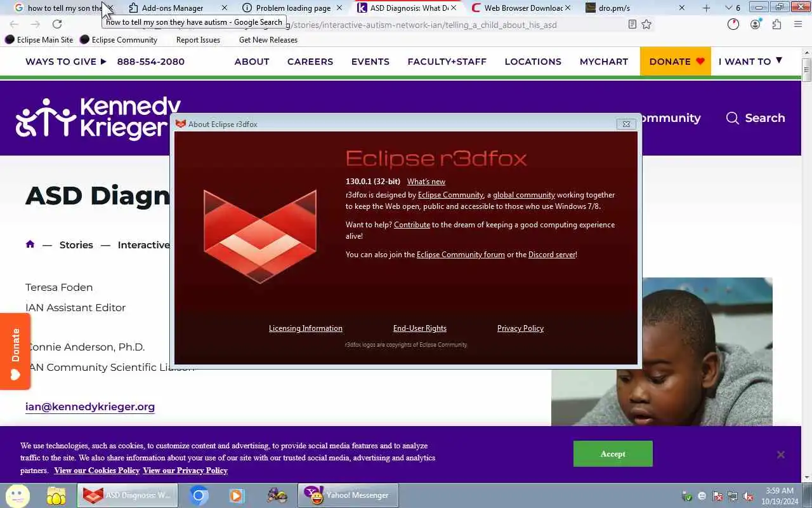The width and height of the screenshot is (812, 508).
Task: Open the extensions puzzle icon
Action: click(x=776, y=24)
